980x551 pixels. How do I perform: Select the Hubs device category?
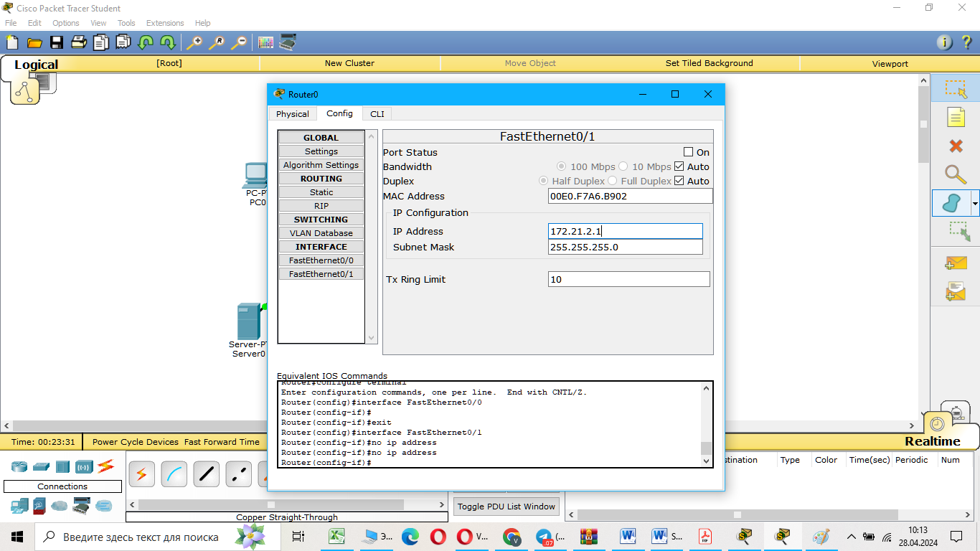coord(62,466)
